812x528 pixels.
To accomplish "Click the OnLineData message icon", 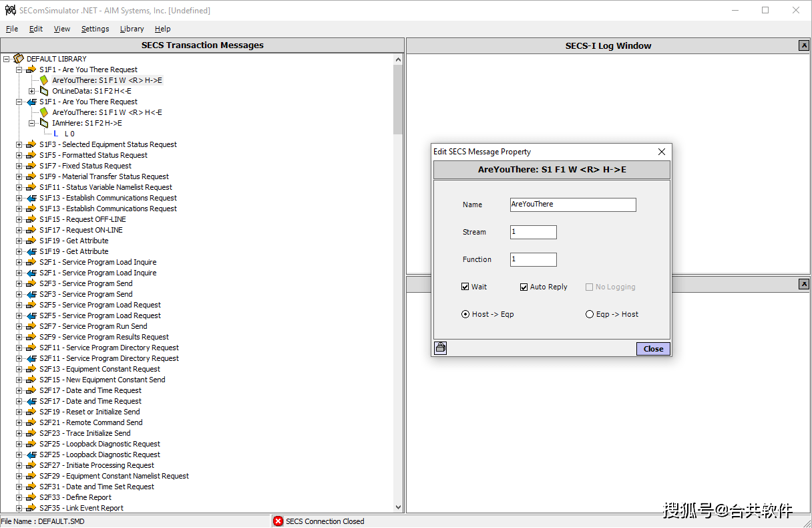I will [44, 91].
